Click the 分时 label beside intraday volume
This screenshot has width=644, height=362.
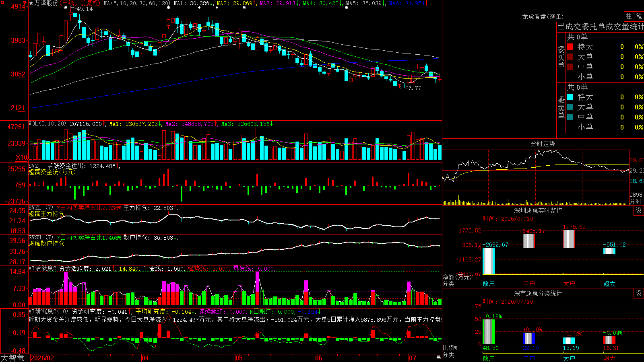(x=636, y=202)
